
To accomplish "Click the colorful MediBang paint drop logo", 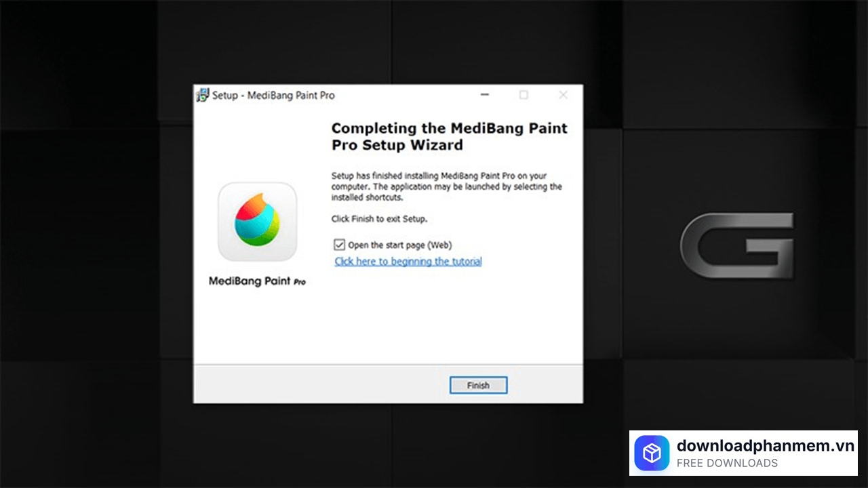I will click(257, 220).
